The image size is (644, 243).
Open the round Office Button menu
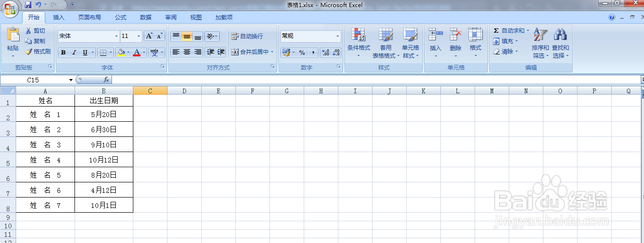(9, 8)
